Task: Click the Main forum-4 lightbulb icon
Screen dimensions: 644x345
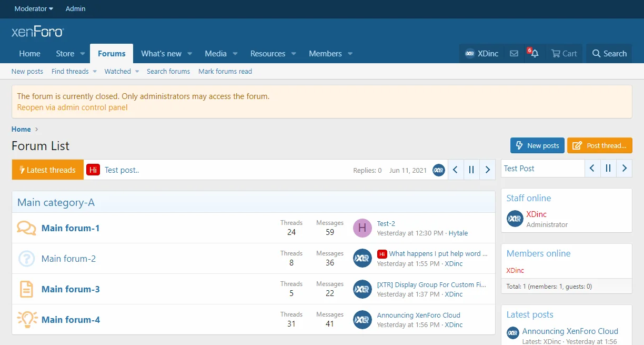Action: click(26, 320)
